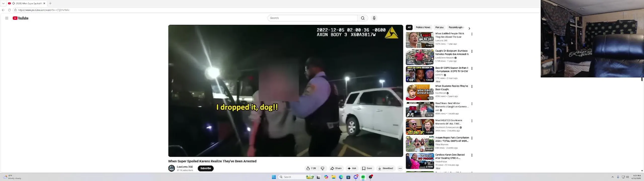This screenshot has width=644, height=181.
Task: Click the page scrollbar down arrow
Action: [642, 171]
